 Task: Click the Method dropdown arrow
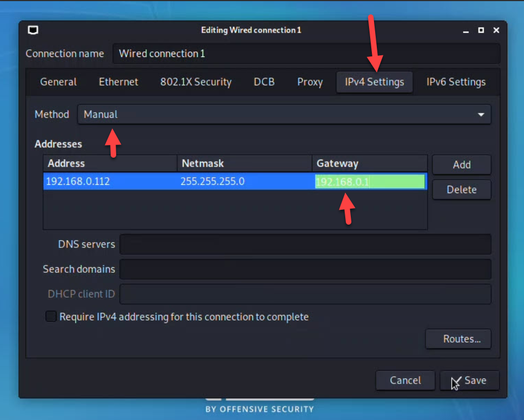480,115
